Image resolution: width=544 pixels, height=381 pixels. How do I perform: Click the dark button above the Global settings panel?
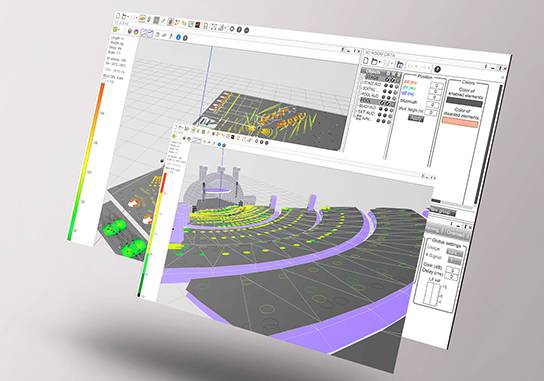click(442, 211)
